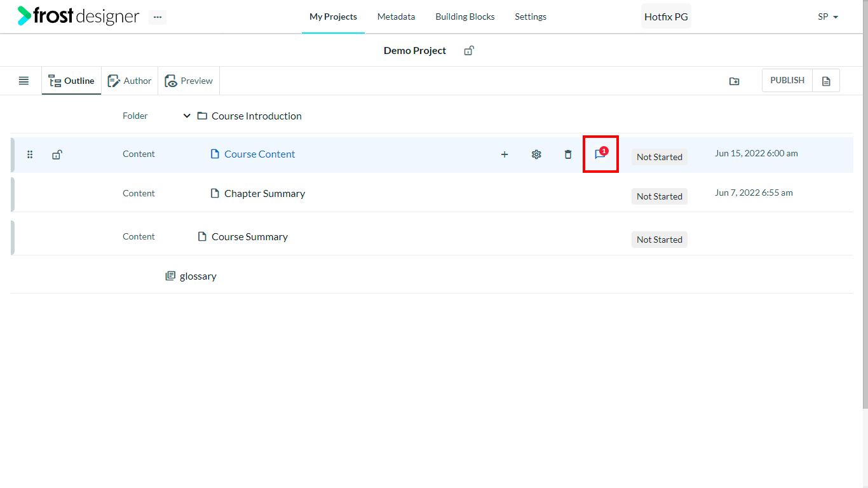The height and width of the screenshot is (488, 868).
Task: Open settings gear for Course Content
Action: (536, 154)
